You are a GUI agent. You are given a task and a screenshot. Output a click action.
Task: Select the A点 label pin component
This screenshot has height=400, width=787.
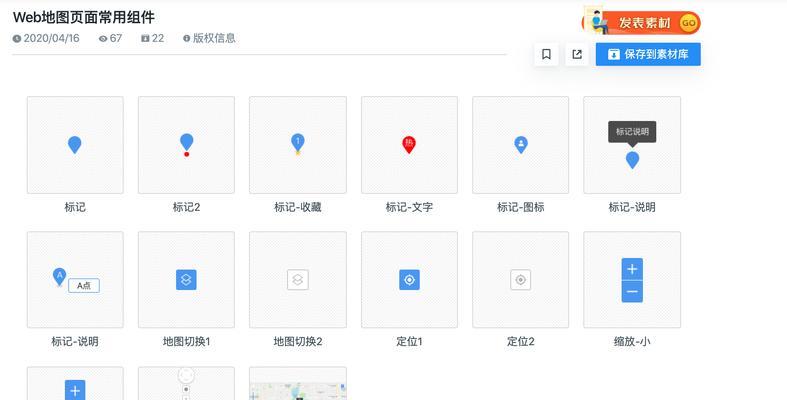point(75,280)
